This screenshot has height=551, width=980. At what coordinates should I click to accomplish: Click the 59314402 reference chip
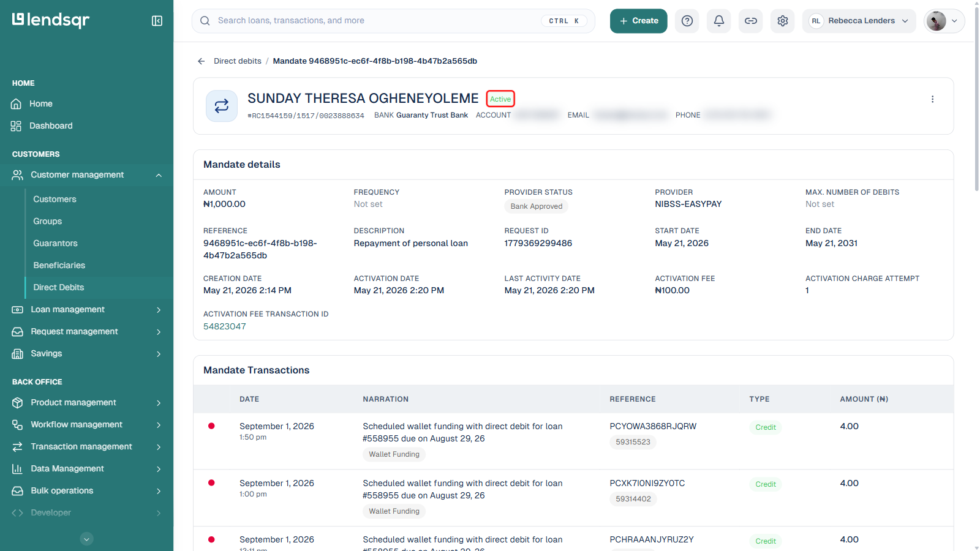pos(633,499)
